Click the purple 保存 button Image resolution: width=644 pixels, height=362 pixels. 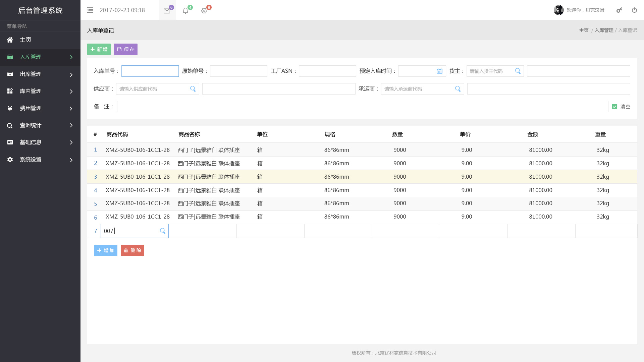coord(126,49)
